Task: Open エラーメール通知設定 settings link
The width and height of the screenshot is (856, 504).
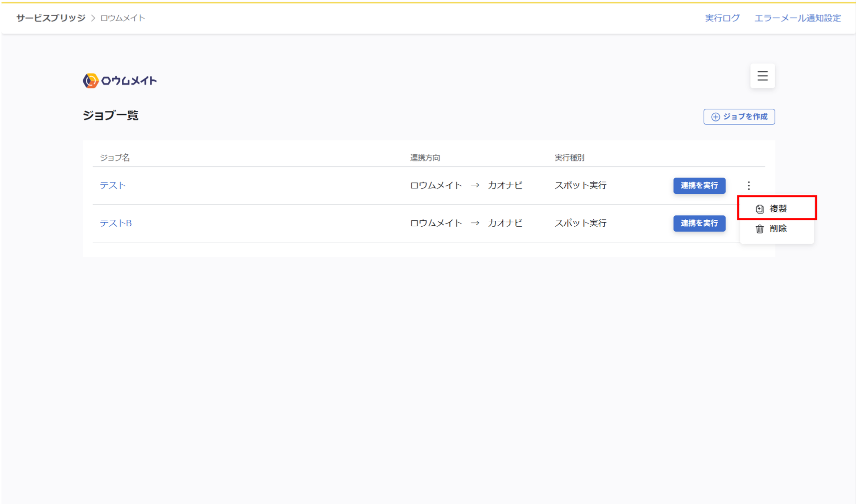Action: [x=798, y=18]
